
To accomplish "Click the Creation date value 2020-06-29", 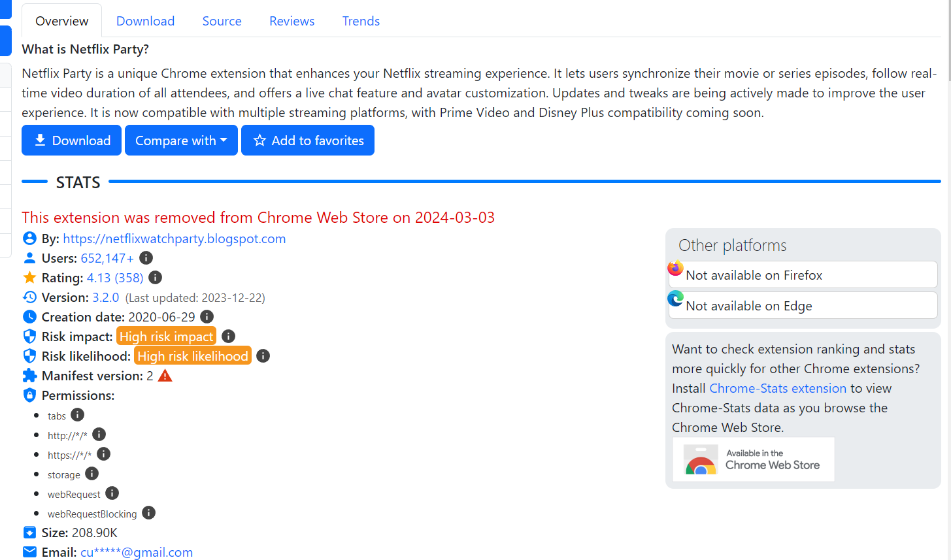I will pyautogui.click(x=161, y=317).
